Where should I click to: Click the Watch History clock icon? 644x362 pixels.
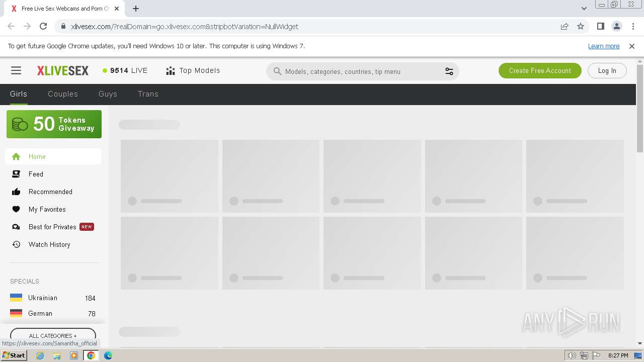16,244
